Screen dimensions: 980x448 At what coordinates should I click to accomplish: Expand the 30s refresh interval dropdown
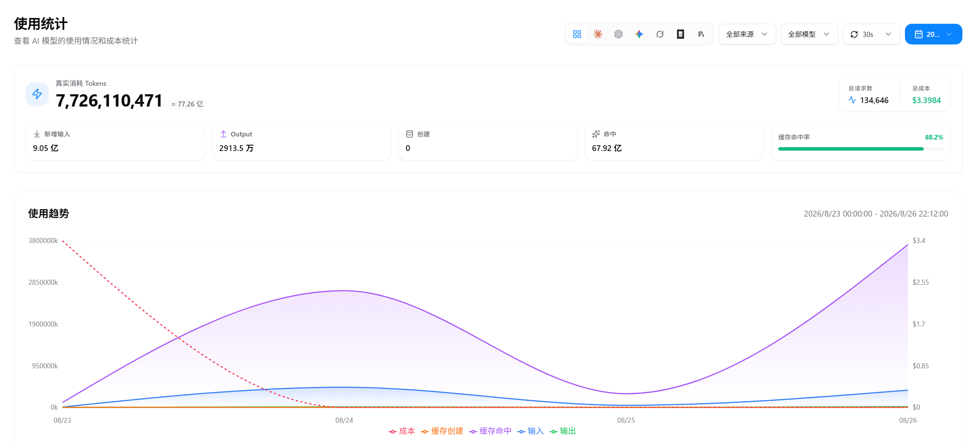point(871,34)
